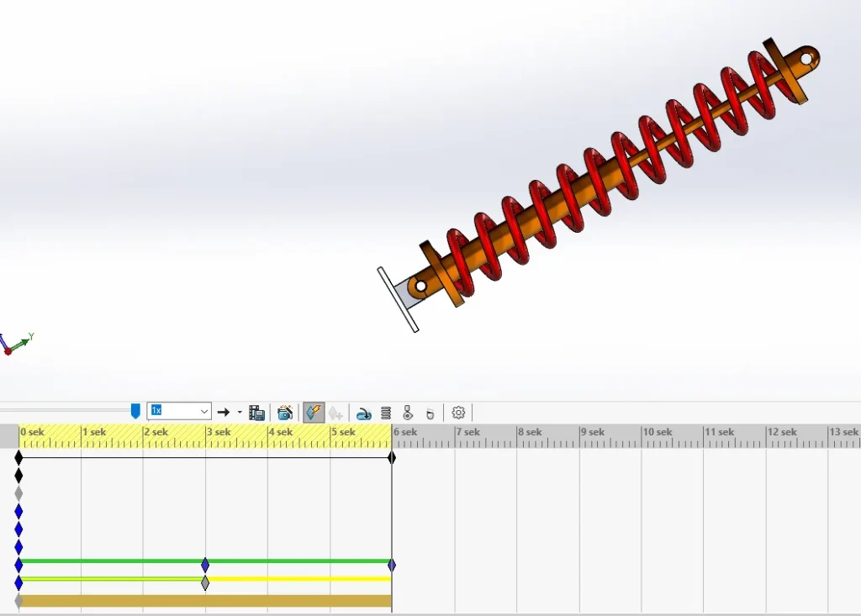Click the 4 sek time ruler label
Image resolution: width=861 pixels, height=616 pixels.
[281, 432]
